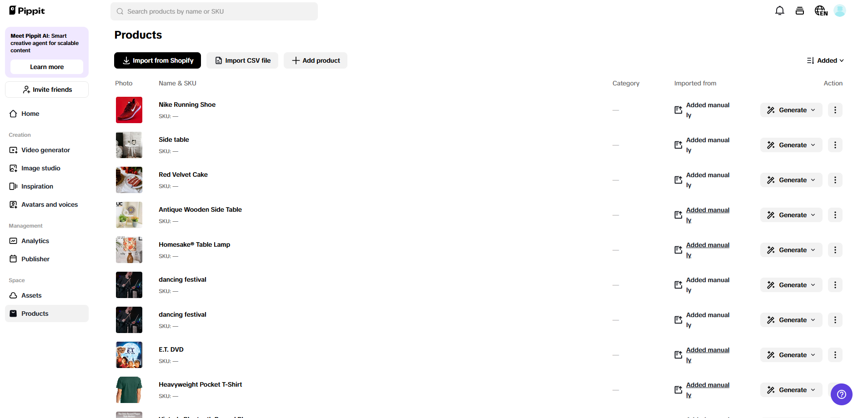Click the Red Velvet Cake product name

183,174
